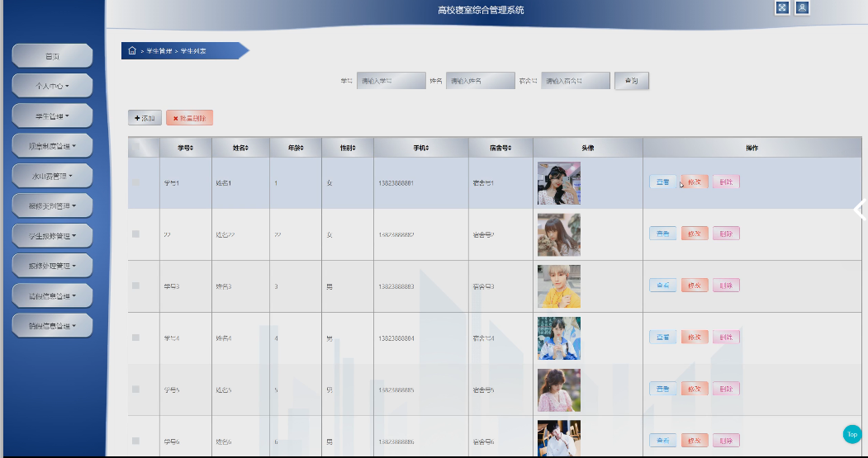Image resolution: width=868 pixels, height=458 pixels.
Task: Edit the record of student 姓名1
Action: point(695,182)
